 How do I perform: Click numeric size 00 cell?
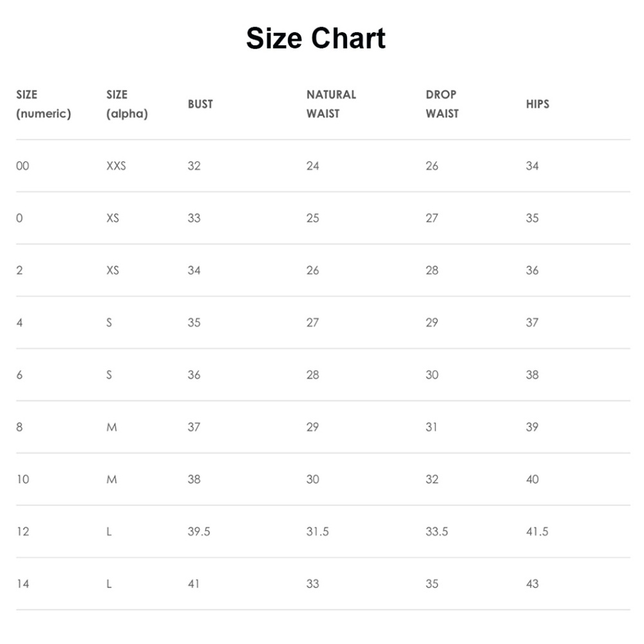(23, 166)
